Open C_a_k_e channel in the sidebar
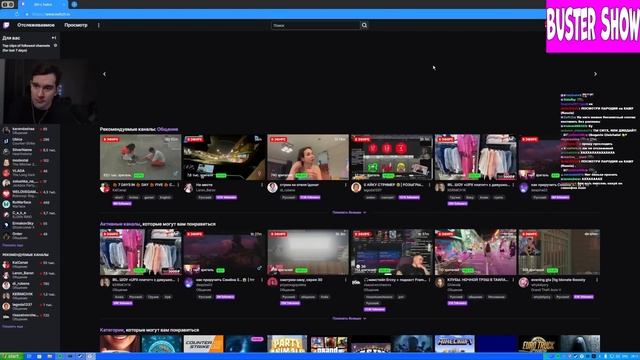The width and height of the screenshot is (640, 360). [x=29, y=214]
